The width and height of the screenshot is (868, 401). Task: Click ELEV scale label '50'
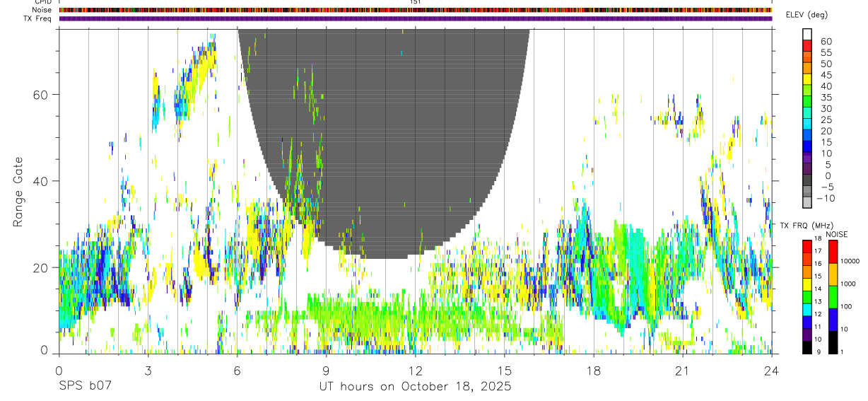click(x=826, y=64)
